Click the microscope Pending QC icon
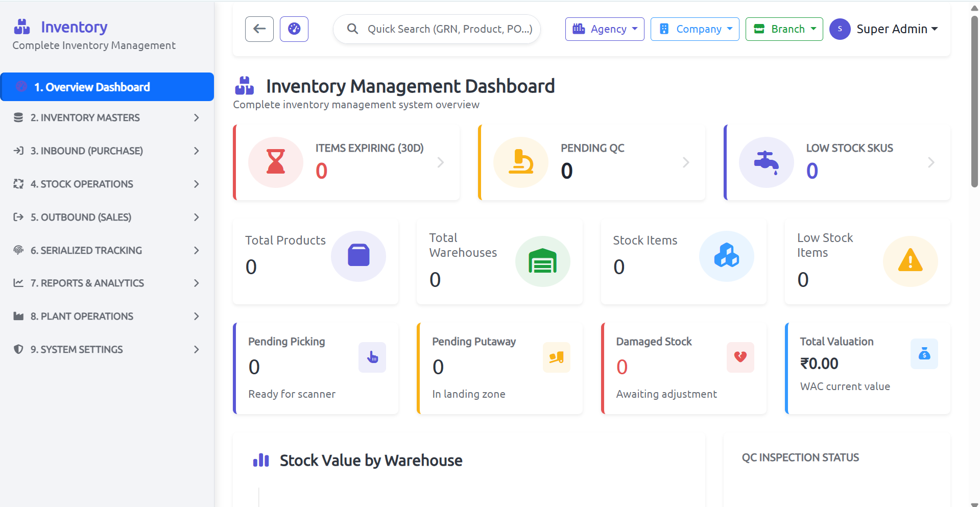Viewport: 980px width, 507px height. click(521, 162)
